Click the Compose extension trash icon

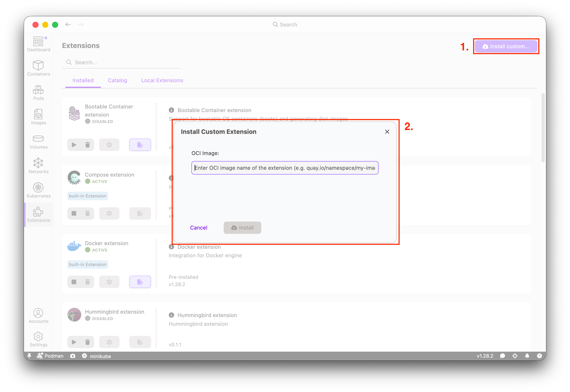[87, 213]
